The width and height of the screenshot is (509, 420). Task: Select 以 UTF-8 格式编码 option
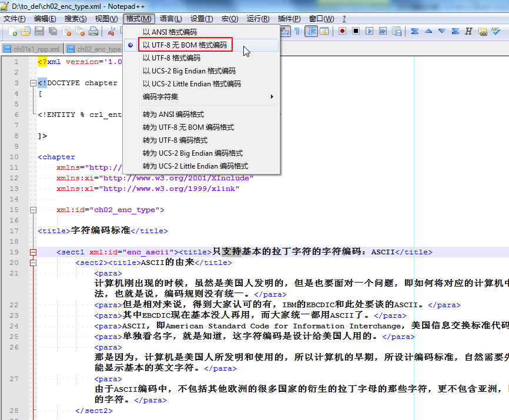201,58
